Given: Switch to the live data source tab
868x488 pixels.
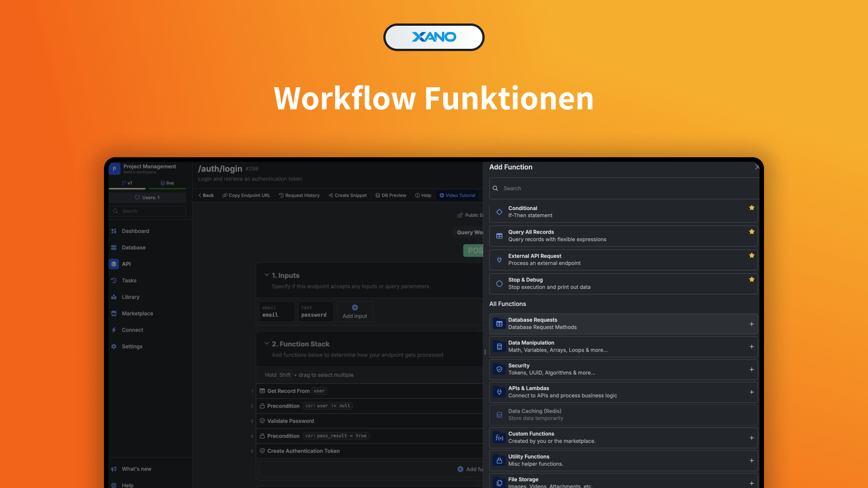Looking at the screenshot, I should pos(167,183).
